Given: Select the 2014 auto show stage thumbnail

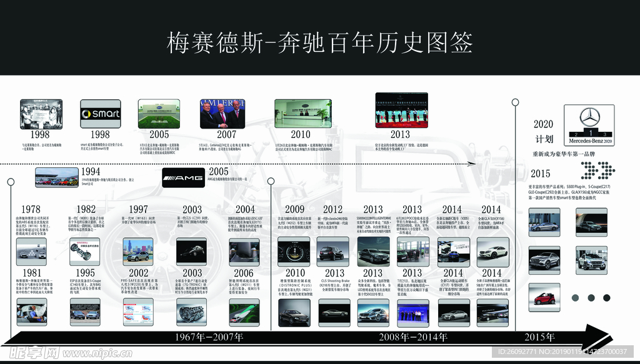Looking at the screenshot, I should (x=454, y=252).
